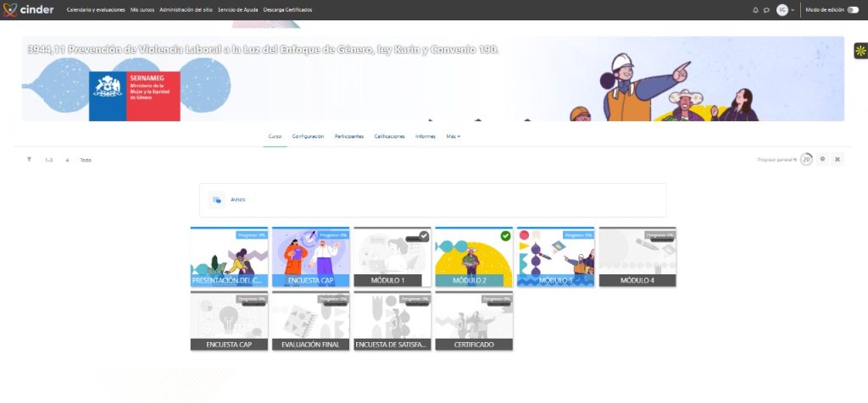Click the X icon next to the progress gear
The height and width of the screenshot is (403, 868).
click(x=837, y=159)
